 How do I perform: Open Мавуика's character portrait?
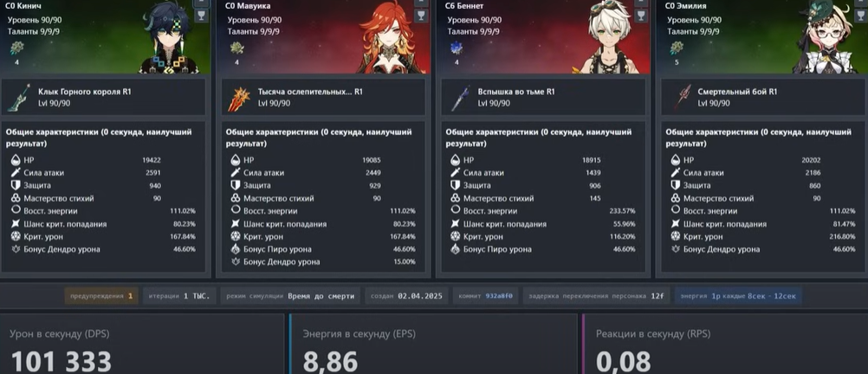click(392, 37)
